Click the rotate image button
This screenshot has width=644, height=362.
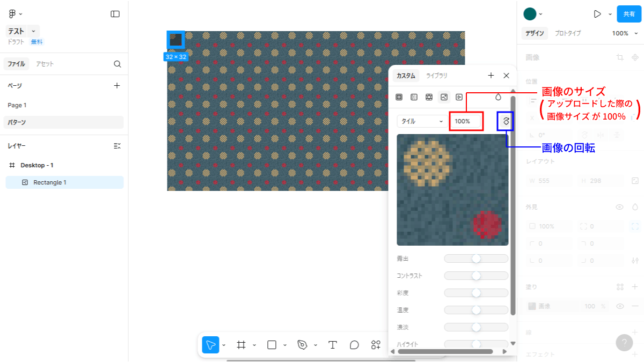pos(506,121)
